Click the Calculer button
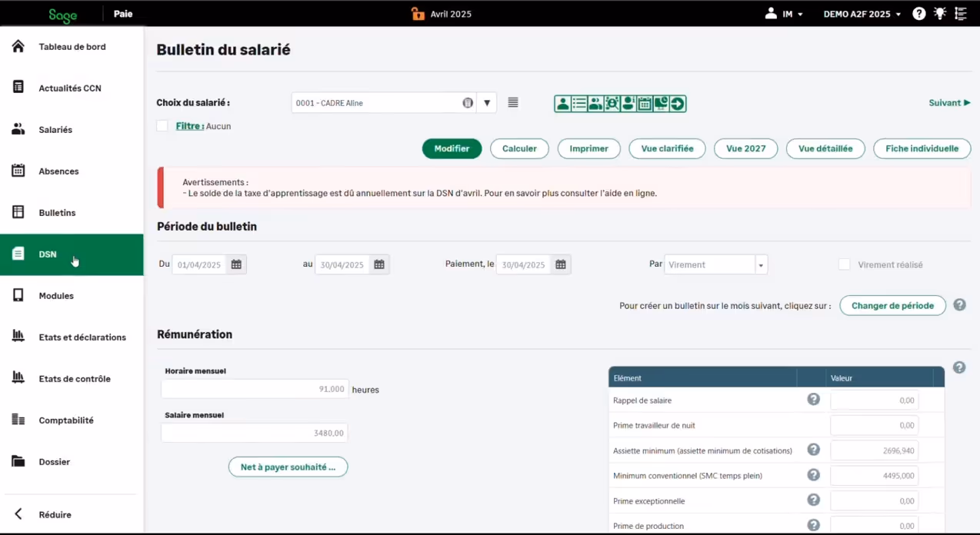The image size is (980, 535). click(519, 148)
